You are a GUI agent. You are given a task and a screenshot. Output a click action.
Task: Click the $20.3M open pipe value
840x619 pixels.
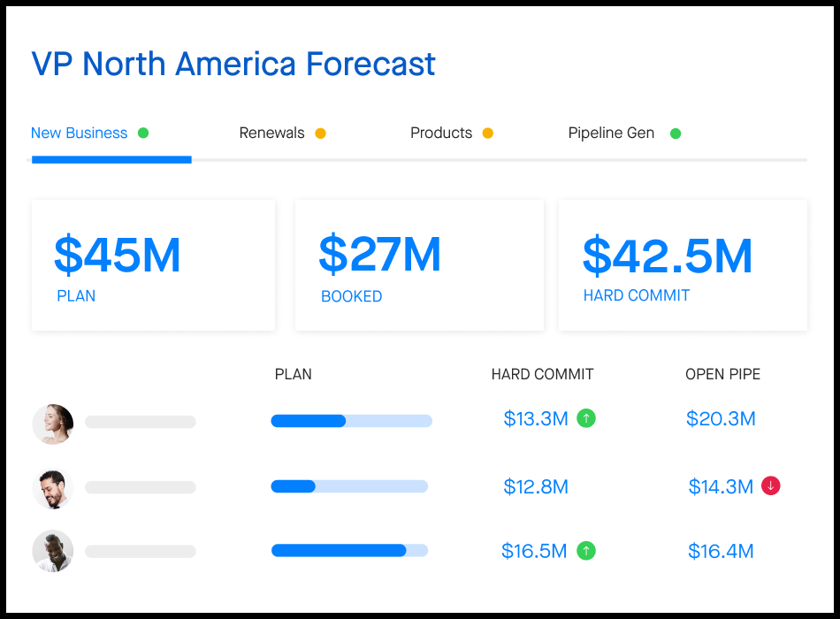[x=721, y=418]
